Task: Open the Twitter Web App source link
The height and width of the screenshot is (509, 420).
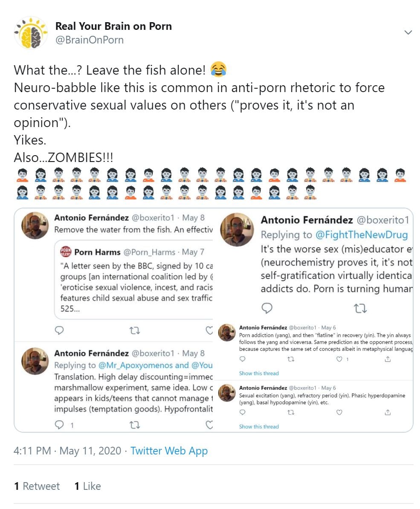Action: pyautogui.click(x=169, y=451)
